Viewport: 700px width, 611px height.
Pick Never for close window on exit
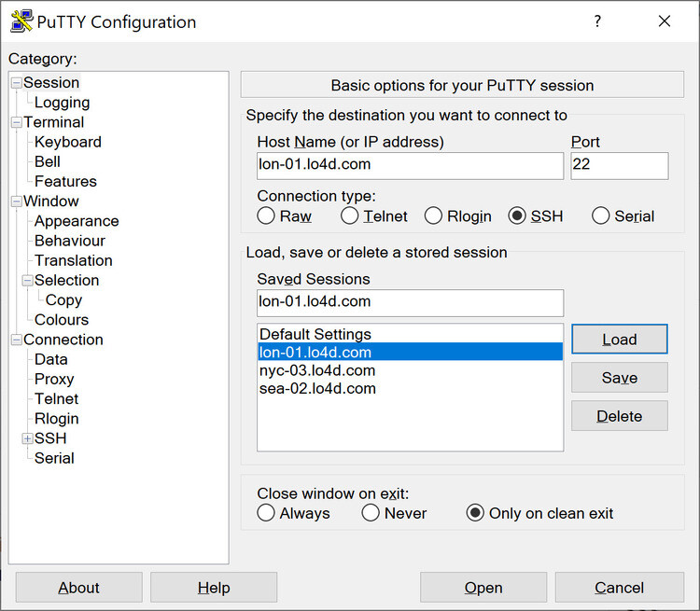pyautogui.click(x=371, y=513)
